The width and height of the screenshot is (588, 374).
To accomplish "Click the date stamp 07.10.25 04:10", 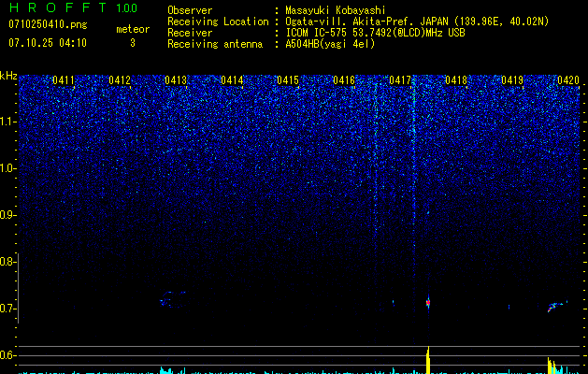I will point(48,43).
